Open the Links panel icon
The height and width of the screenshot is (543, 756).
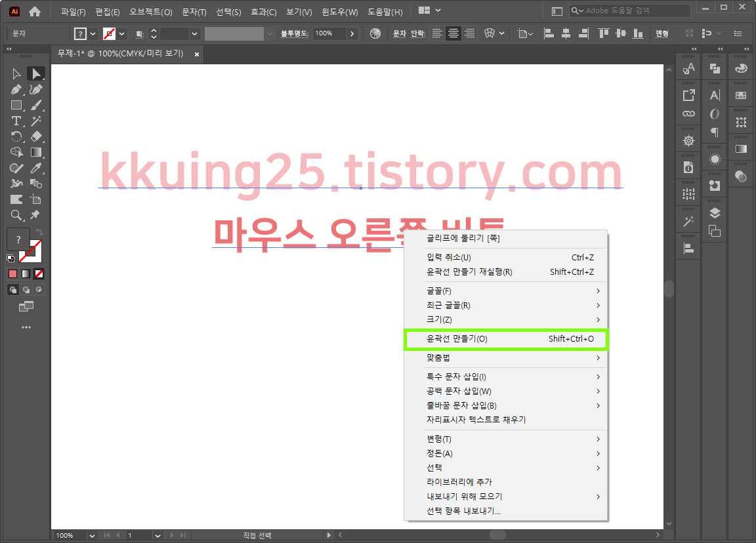tap(689, 113)
